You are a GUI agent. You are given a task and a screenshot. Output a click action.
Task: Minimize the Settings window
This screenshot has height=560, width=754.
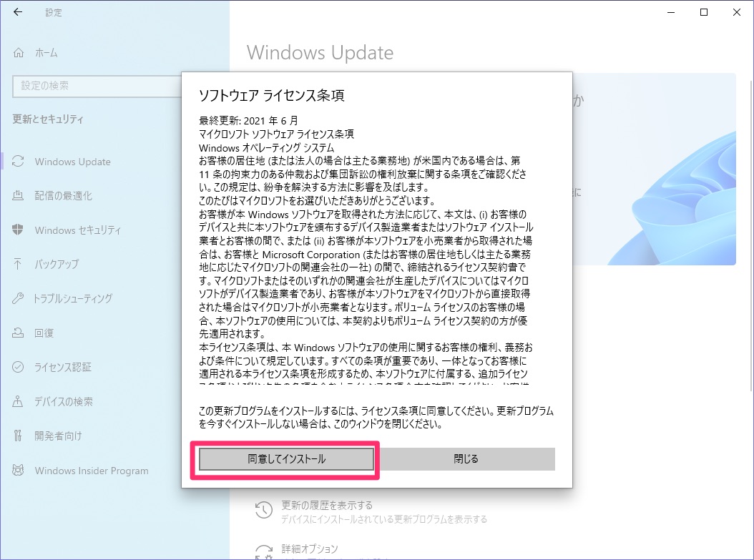click(671, 12)
